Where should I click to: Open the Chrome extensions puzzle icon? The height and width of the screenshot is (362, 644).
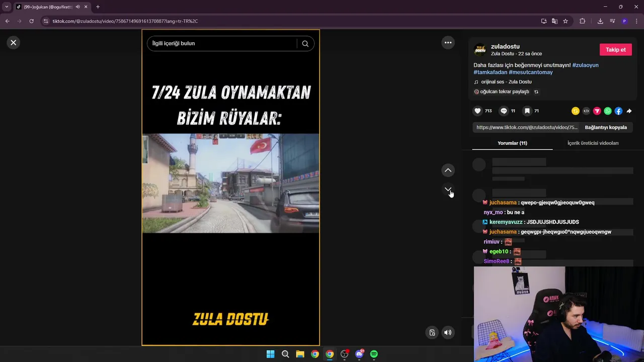583,21
